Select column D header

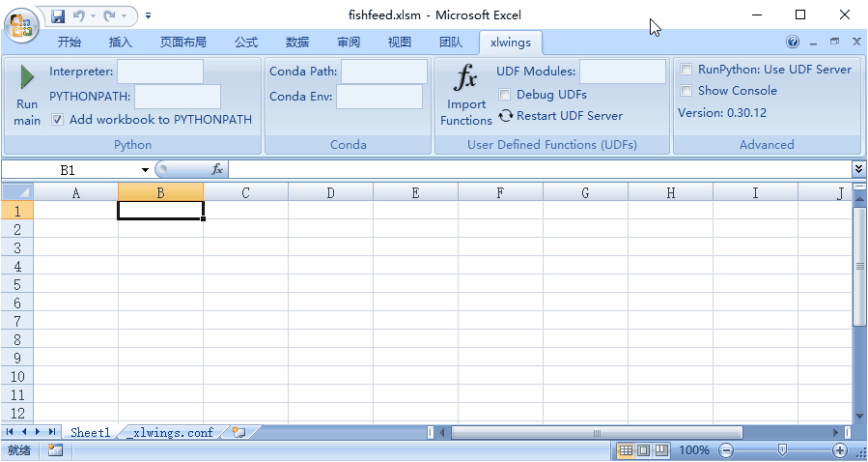pos(330,192)
